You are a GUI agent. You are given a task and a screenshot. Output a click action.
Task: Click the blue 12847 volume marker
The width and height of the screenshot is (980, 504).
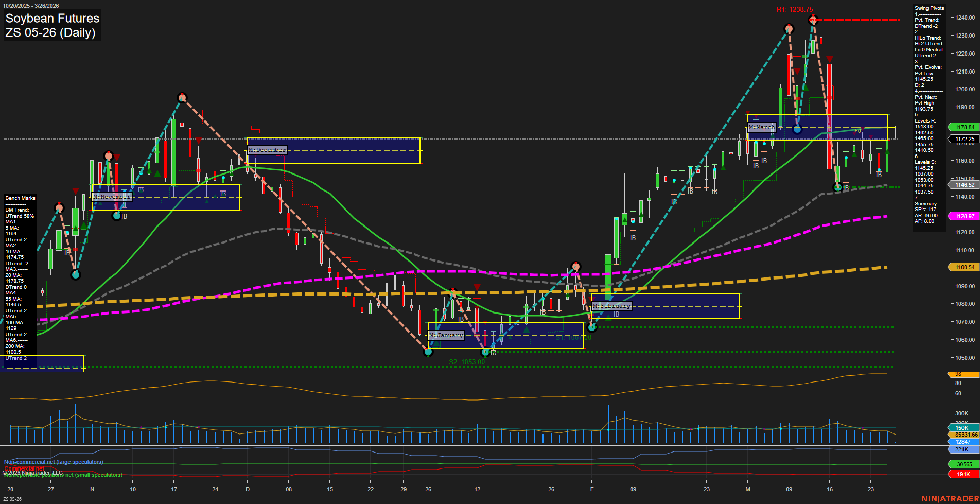[x=964, y=442]
